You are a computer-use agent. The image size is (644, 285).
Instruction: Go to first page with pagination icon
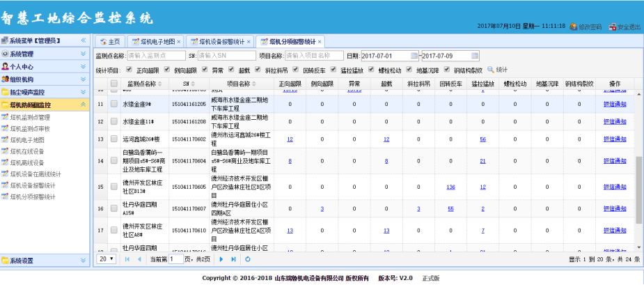[x=127, y=259]
